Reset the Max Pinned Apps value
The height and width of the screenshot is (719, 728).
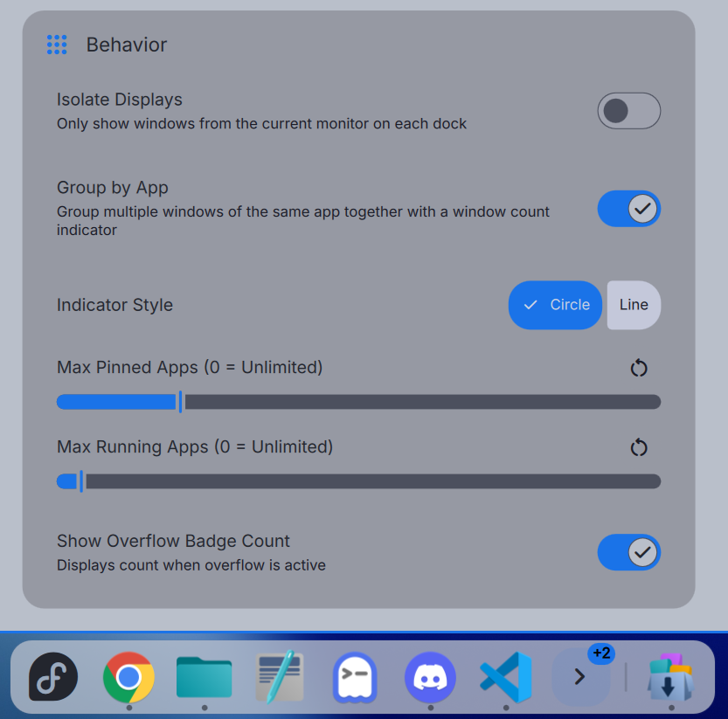638,368
